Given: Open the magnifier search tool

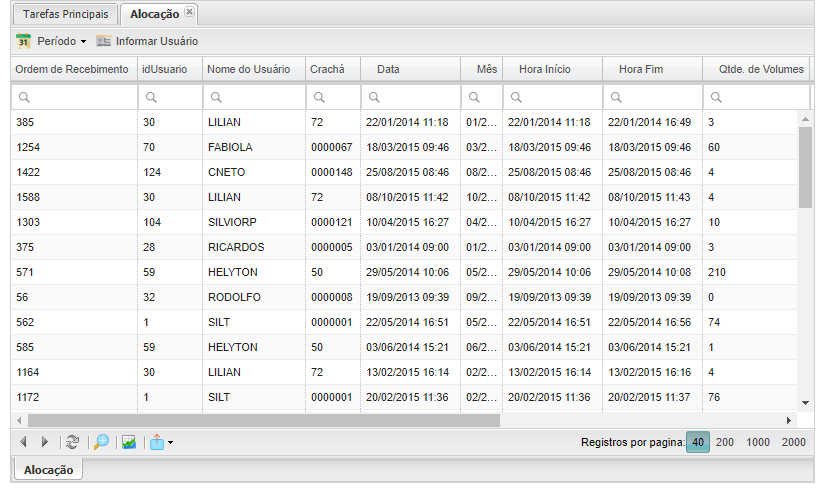Looking at the screenshot, I should pyautogui.click(x=101, y=442).
